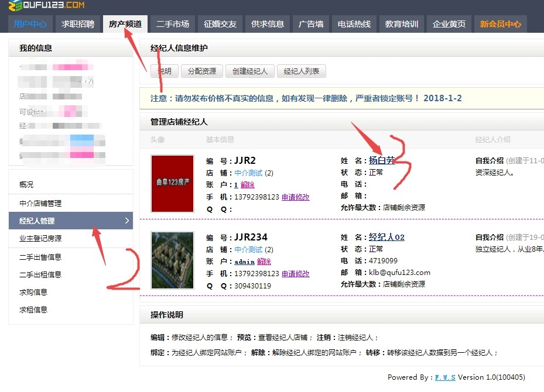Click the F.W.S link in footer
Image resolution: width=544 pixels, height=392 pixels.
click(445, 377)
